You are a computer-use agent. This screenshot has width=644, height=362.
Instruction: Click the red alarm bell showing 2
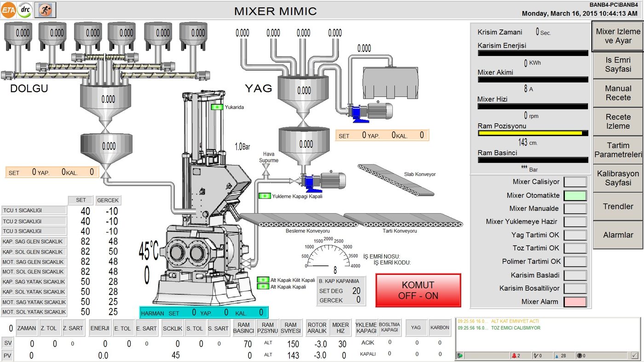515,356
